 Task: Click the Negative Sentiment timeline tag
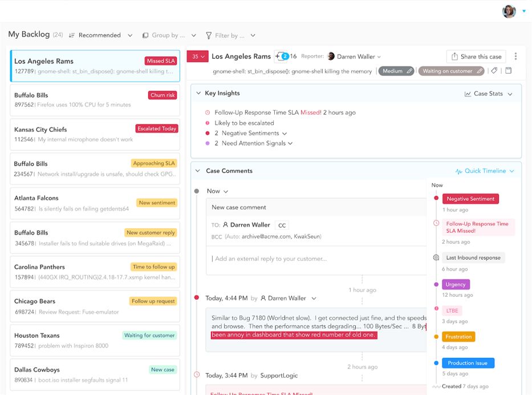tap(470, 199)
